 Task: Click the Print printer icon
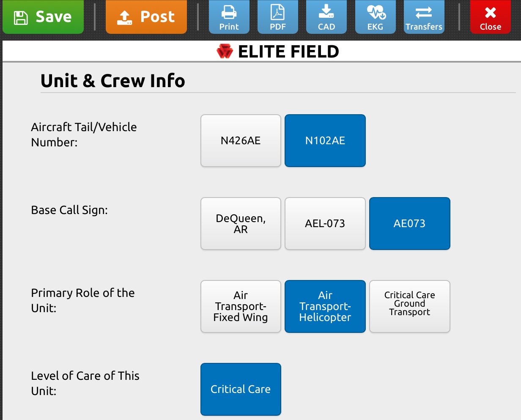[229, 17]
